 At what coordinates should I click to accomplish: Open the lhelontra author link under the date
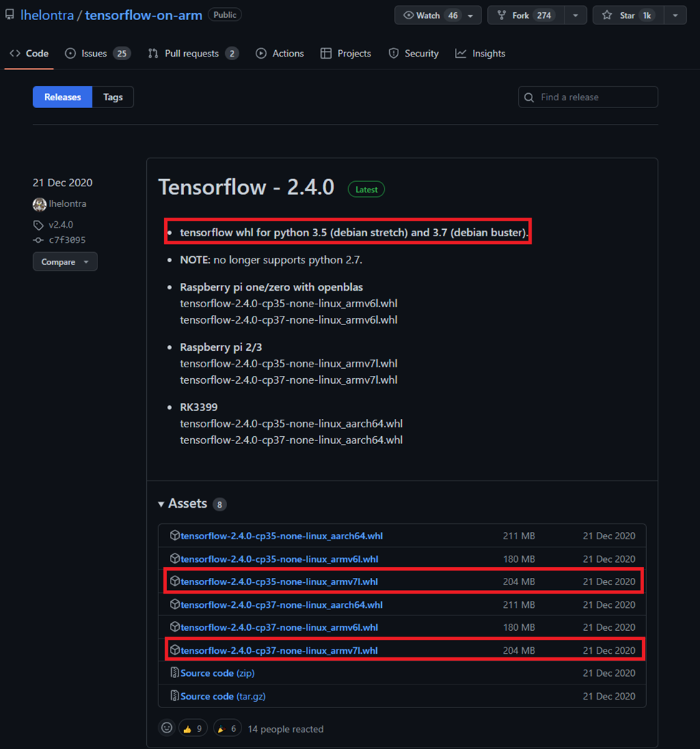[67, 203]
